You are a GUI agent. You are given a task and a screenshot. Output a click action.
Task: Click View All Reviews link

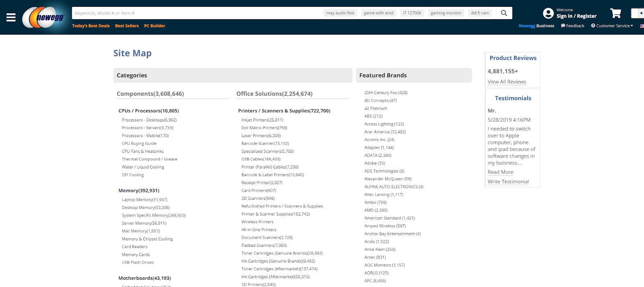(x=507, y=82)
